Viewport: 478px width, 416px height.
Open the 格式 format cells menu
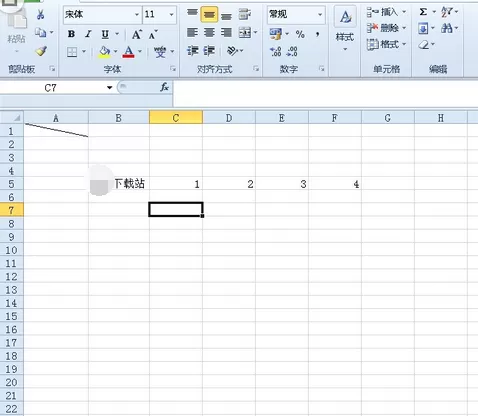pos(386,44)
